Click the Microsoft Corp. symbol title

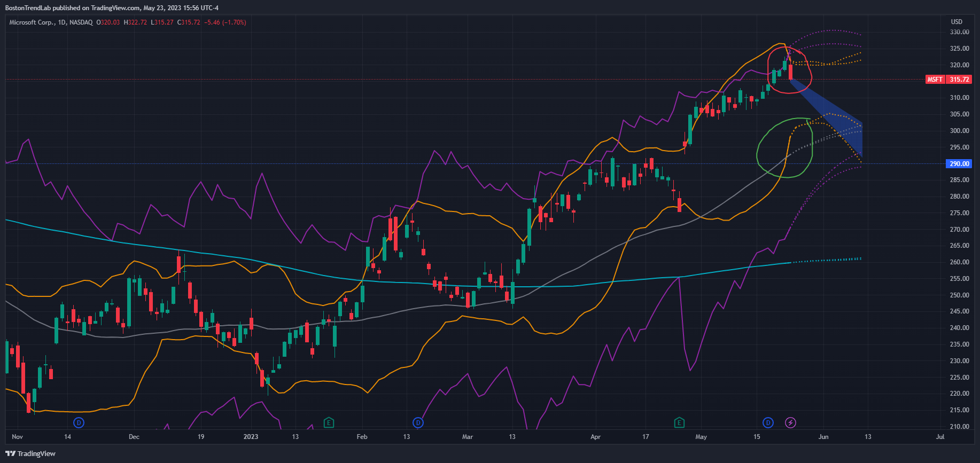click(33, 22)
